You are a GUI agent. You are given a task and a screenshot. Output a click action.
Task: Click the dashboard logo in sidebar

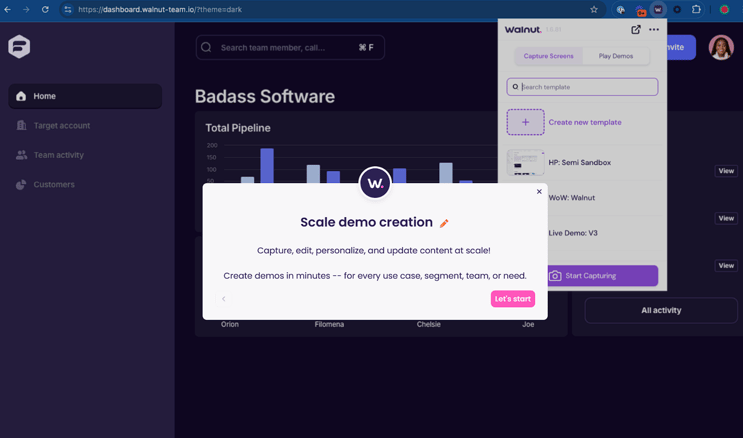pos(19,46)
